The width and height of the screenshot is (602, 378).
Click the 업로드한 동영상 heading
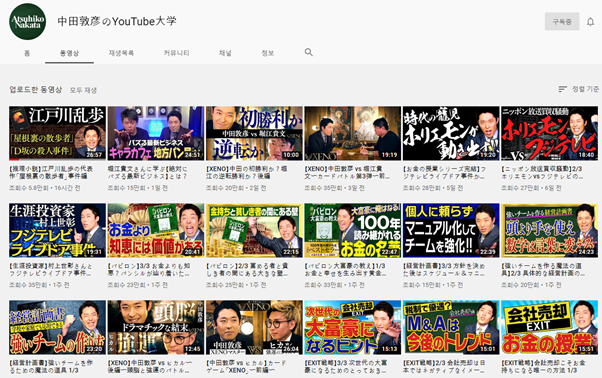pos(36,90)
